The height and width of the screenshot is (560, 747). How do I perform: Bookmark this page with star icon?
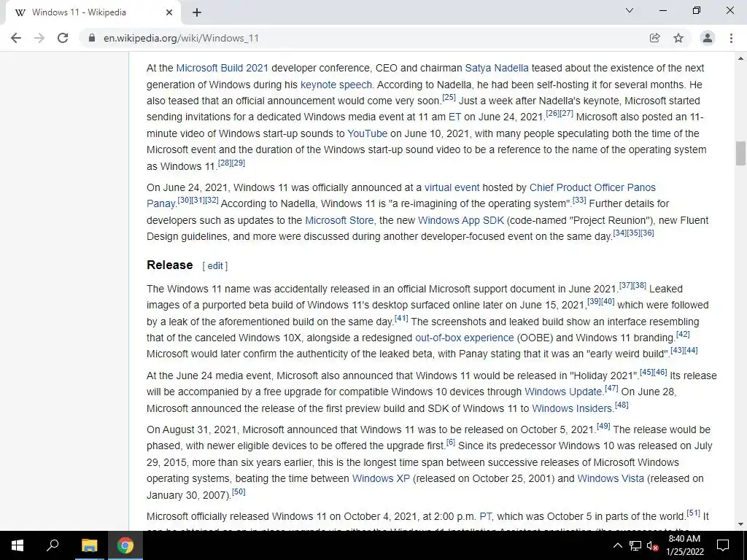[x=678, y=38]
